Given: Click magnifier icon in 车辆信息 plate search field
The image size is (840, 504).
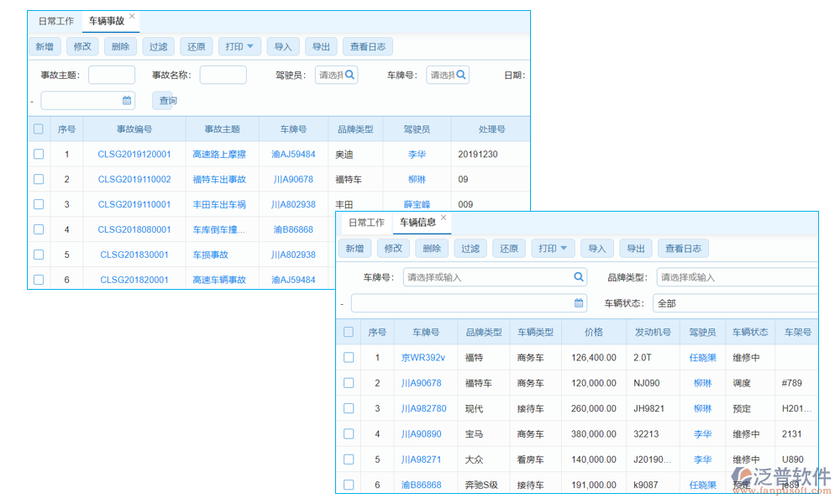Looking at the screenshot, I should 576,276.
